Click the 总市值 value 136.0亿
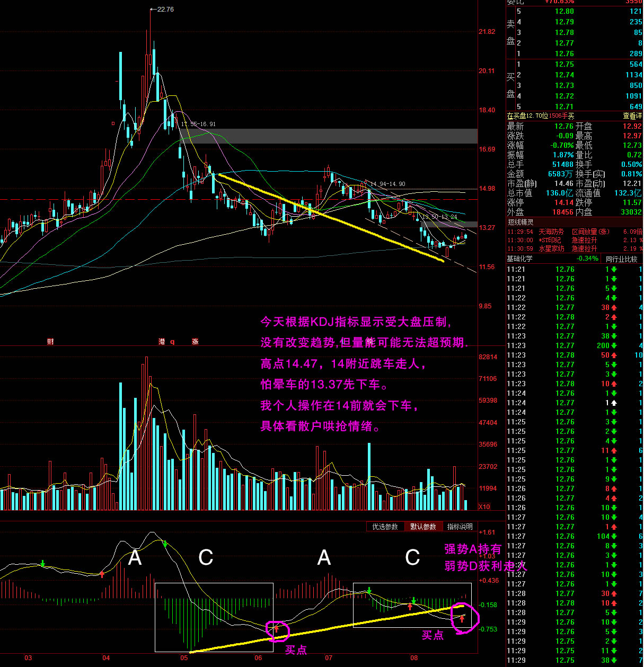Image resolution: width=644 pixels, height=667 pixels. click(x=559, y=193)
